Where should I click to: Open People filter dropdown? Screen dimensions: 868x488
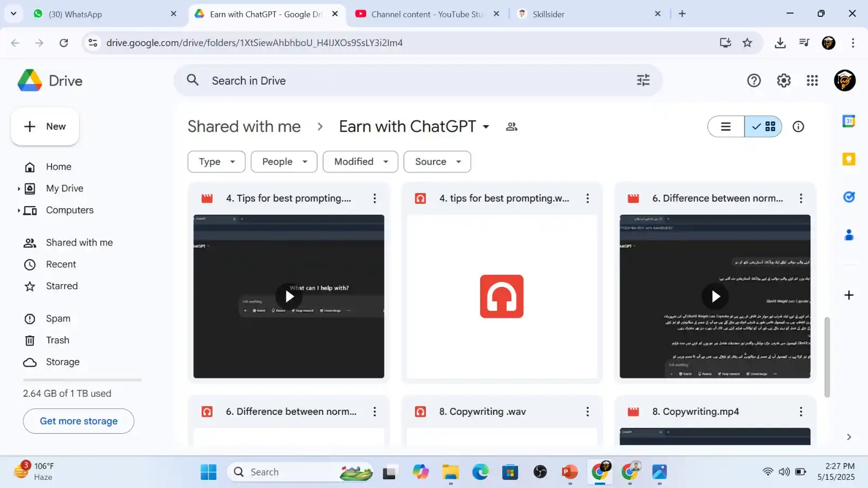(x=284, y=162)
